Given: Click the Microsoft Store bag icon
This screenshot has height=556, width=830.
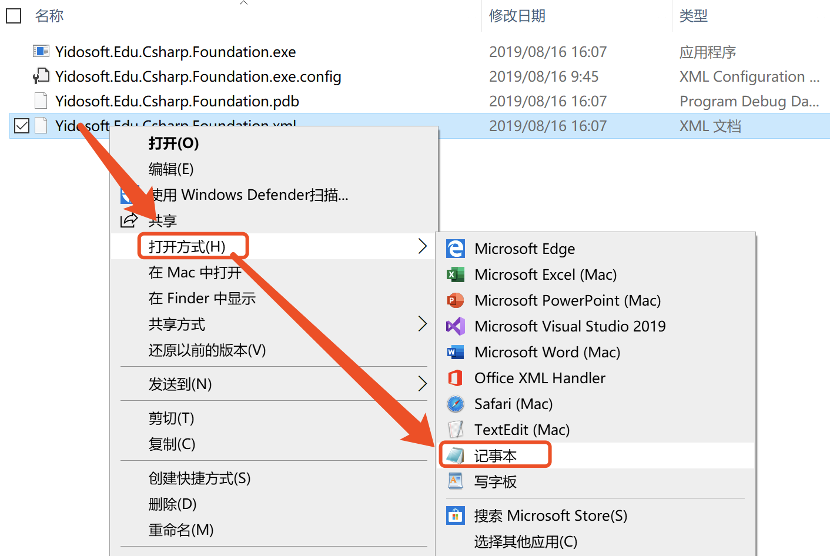Looking at the screenshot, I should 455,515.
